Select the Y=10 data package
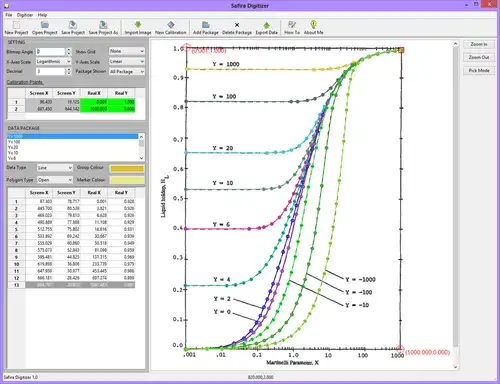The width and height of the screenshot is (500, 384). pos(73,153)
